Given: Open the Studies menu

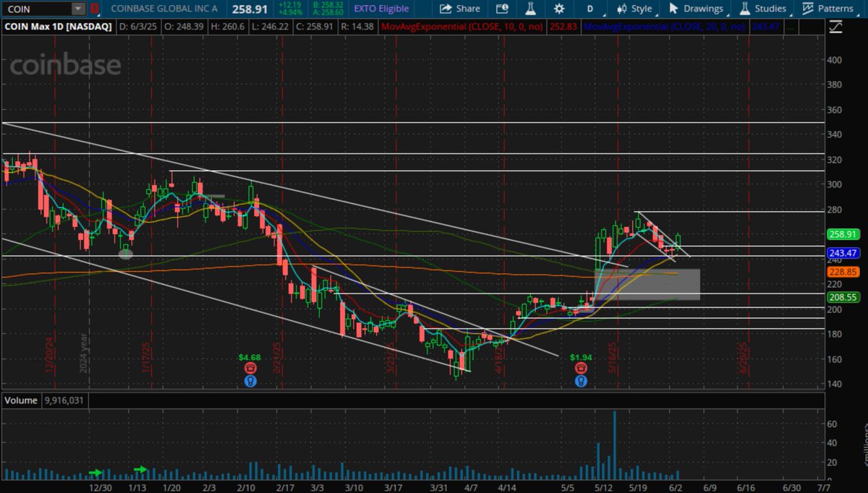Looking at the screenshot, I should [x=762, y=9].
